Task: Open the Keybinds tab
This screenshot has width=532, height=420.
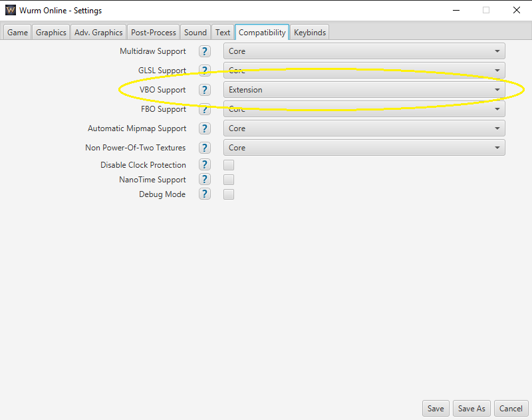Action: tap(310, 32)
